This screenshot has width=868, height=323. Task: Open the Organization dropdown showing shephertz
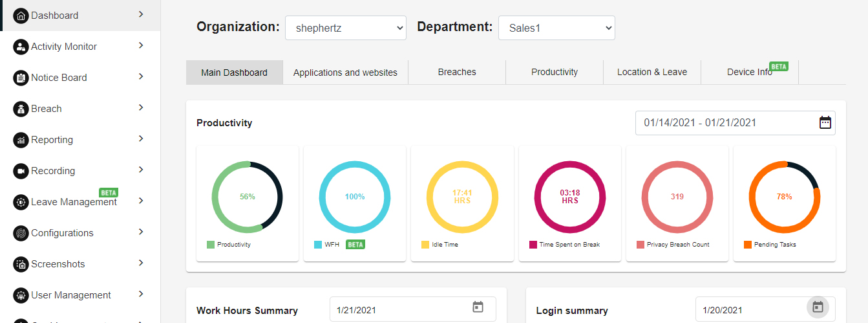[346, 28]
